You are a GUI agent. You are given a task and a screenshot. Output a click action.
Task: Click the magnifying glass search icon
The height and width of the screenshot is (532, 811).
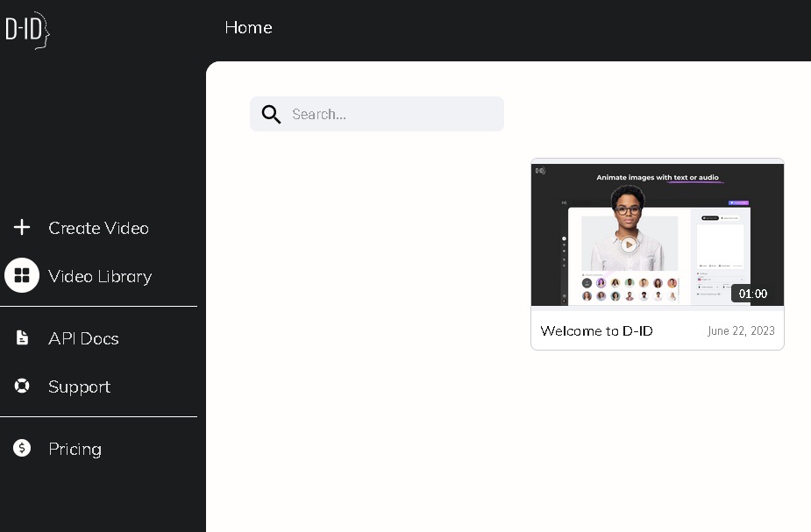[x=271, y=114]
